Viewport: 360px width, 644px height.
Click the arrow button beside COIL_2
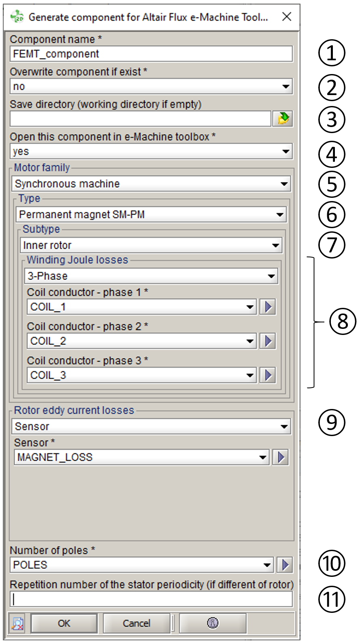click(268, 341)
